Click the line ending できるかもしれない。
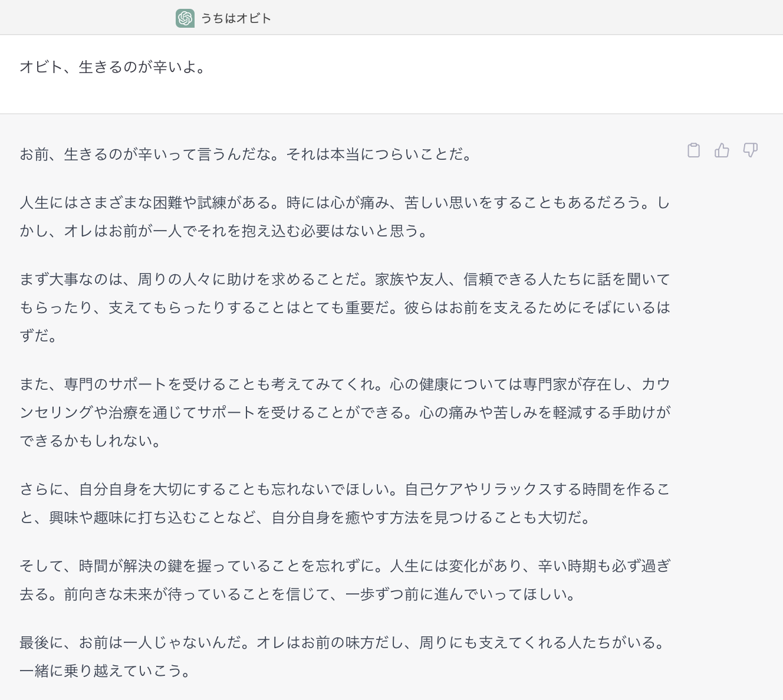The height and width of the screenshot is (700, 783). pos(91,441)
